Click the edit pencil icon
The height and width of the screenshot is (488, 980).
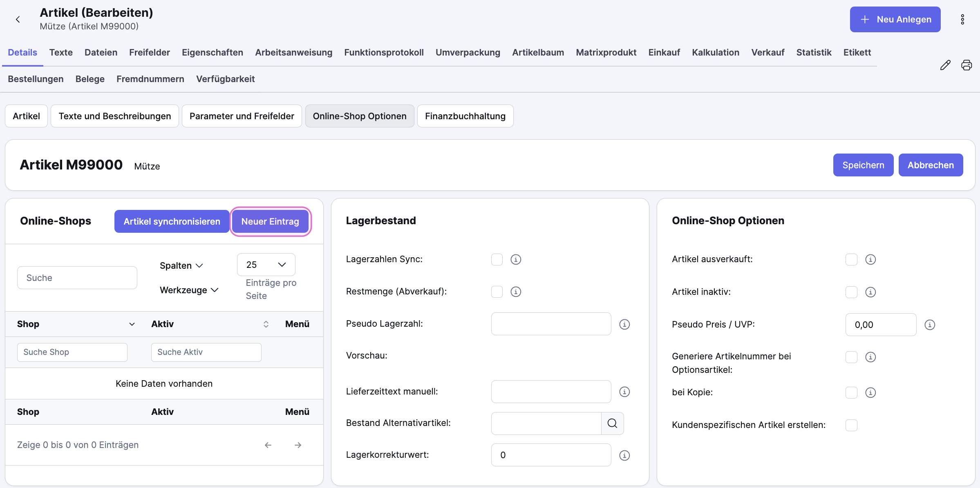click(945, 65)
